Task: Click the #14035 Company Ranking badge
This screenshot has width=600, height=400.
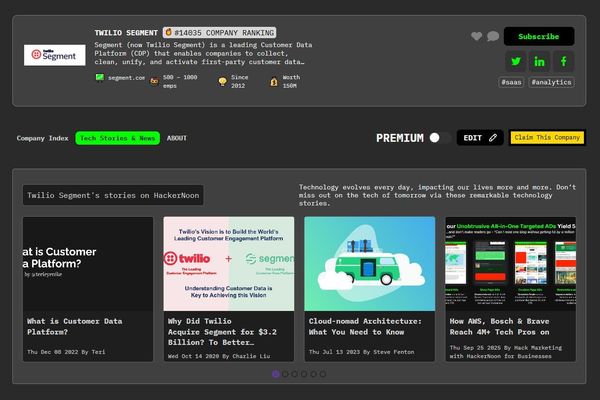Action: [x=220, y=33]
